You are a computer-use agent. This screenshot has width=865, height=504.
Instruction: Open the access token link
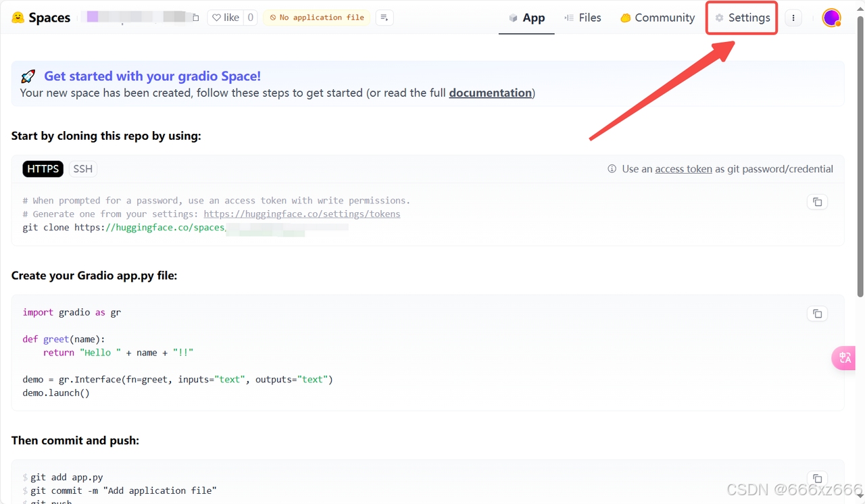(683, 169)
